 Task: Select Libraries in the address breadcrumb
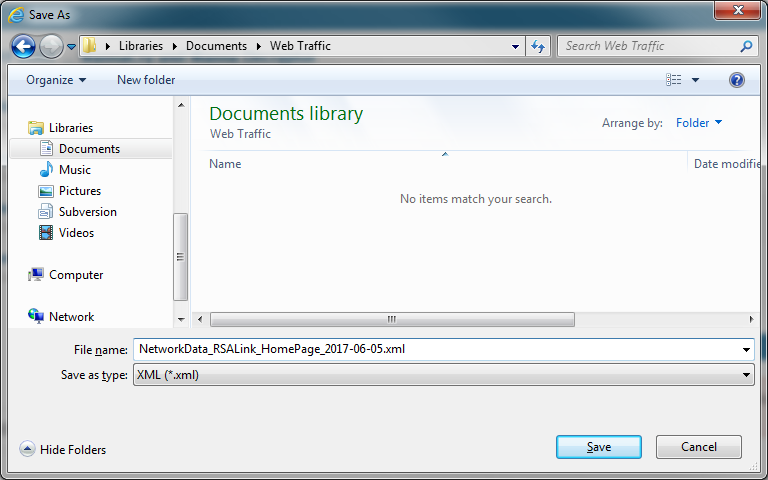141,46
